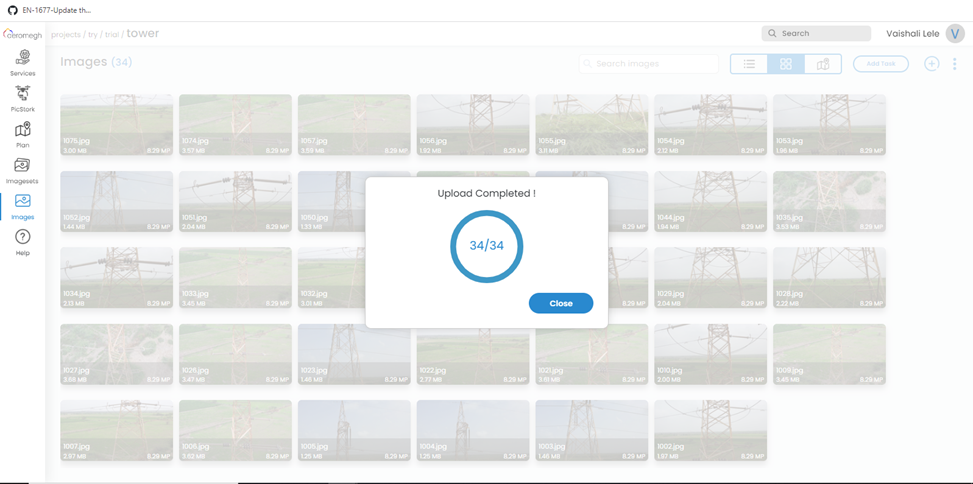This screenshot has height=484, width=973.
Task: Switch to list view
Action: pos(749,64)
